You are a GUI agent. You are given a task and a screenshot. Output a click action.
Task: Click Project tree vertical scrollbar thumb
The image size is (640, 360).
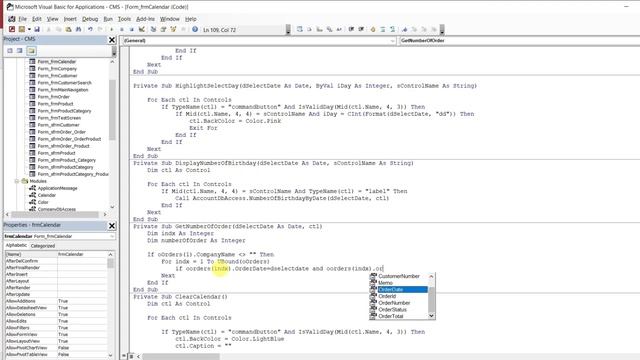click(112, 110)
